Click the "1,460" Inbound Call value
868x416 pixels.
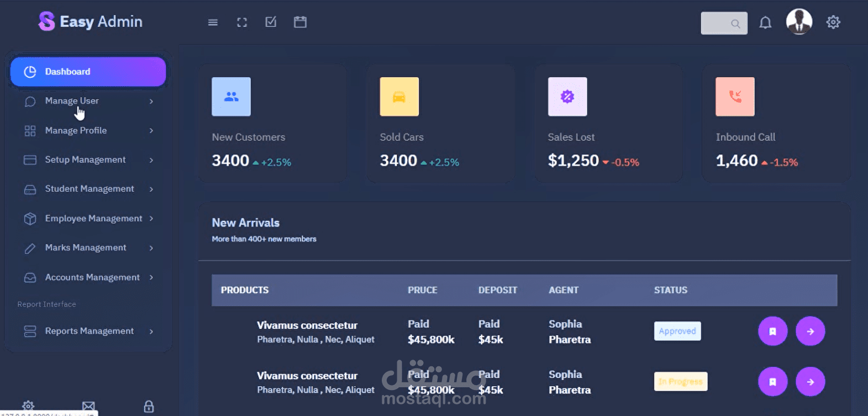(737, 161)
